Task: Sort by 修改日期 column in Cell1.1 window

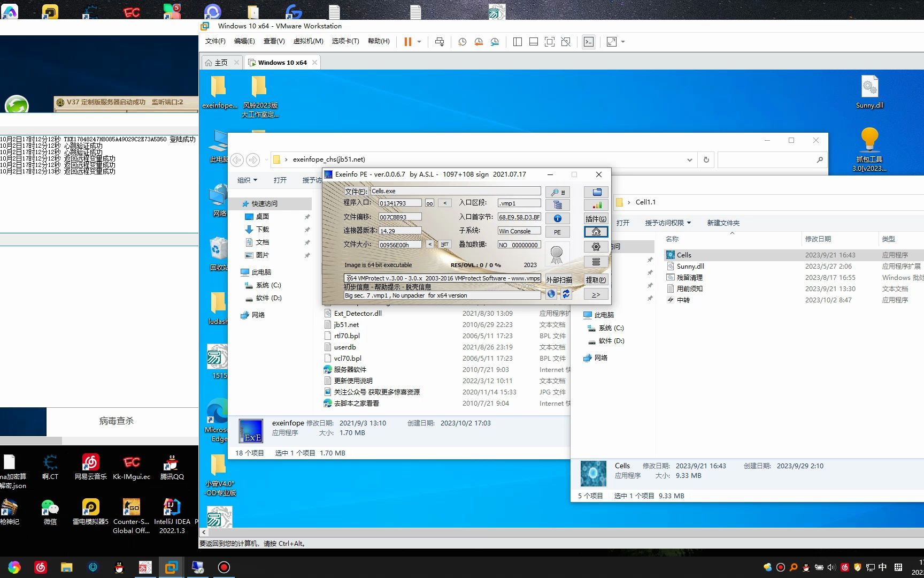Action: tap(818, 239)
